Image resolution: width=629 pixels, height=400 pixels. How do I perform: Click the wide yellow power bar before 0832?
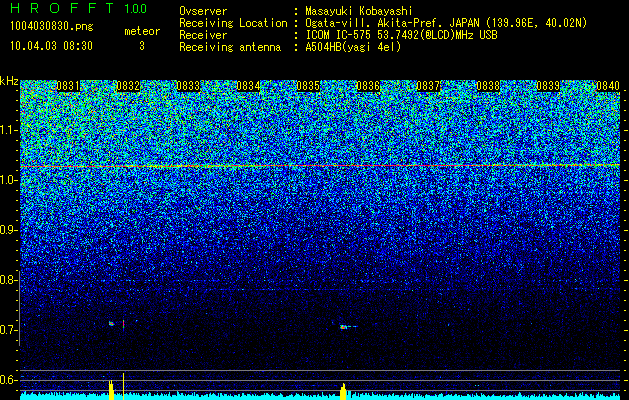(x=112, y=390)
